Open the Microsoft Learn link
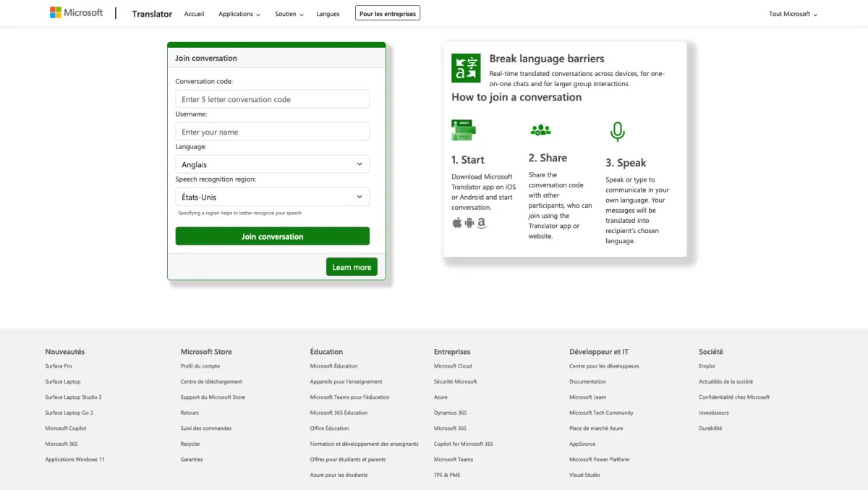 (587, 397)
